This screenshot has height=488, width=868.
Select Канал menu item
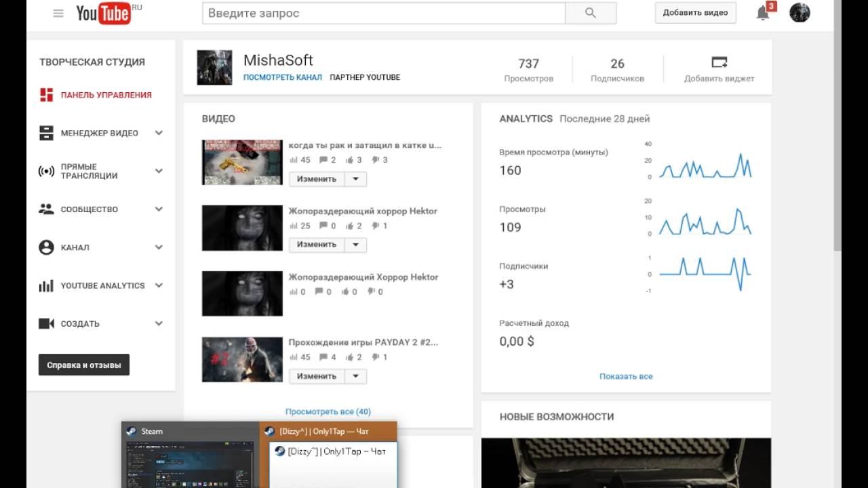[75, 247]
